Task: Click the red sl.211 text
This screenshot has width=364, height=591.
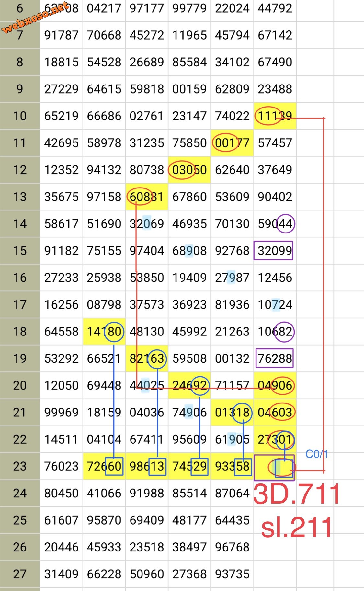Action: [297, 527]
